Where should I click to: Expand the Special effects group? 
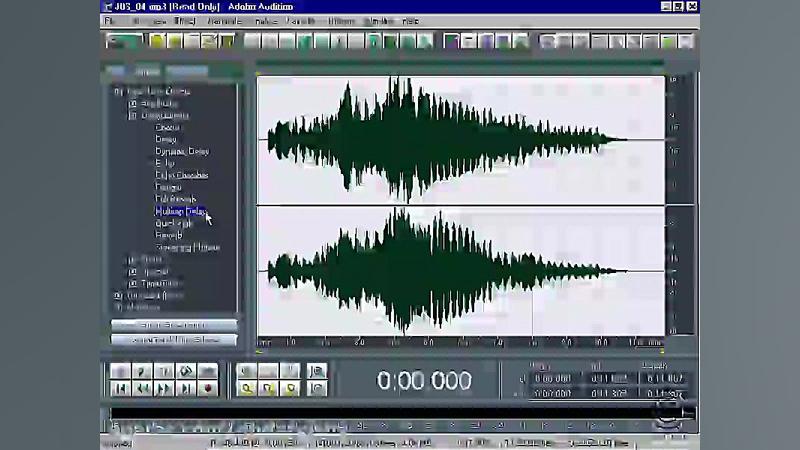click(133, 271)
